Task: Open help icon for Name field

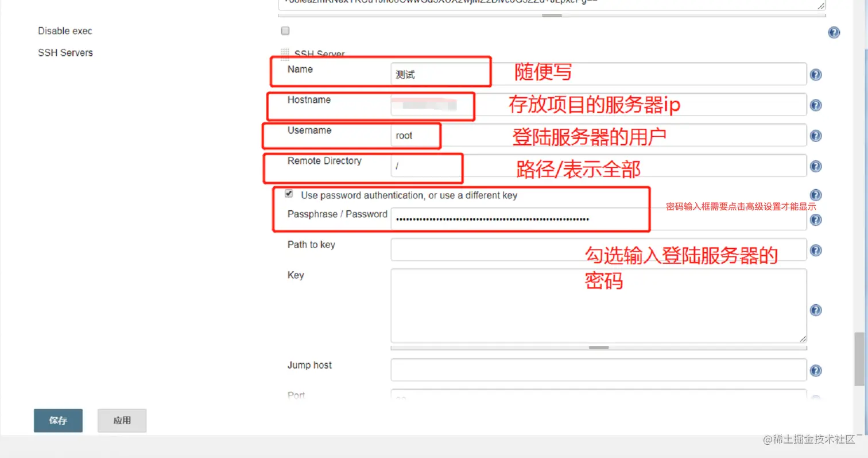Action: [815, 75]
